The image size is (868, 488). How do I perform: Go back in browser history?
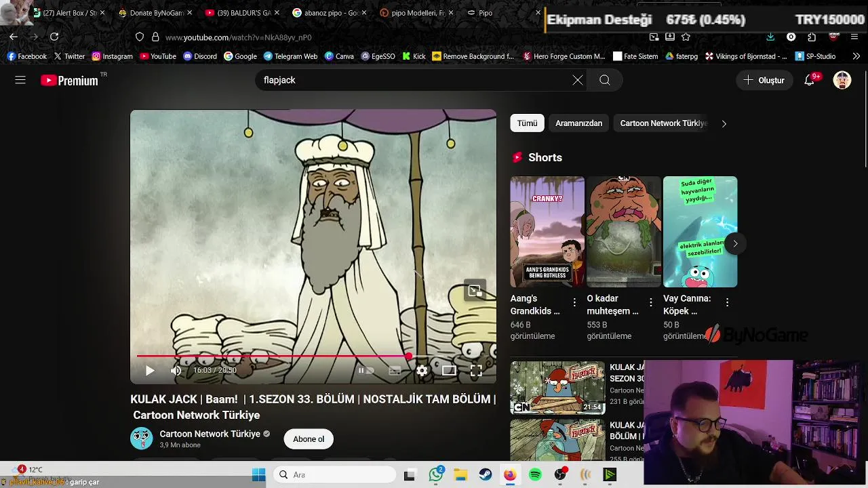click(14, 37)
